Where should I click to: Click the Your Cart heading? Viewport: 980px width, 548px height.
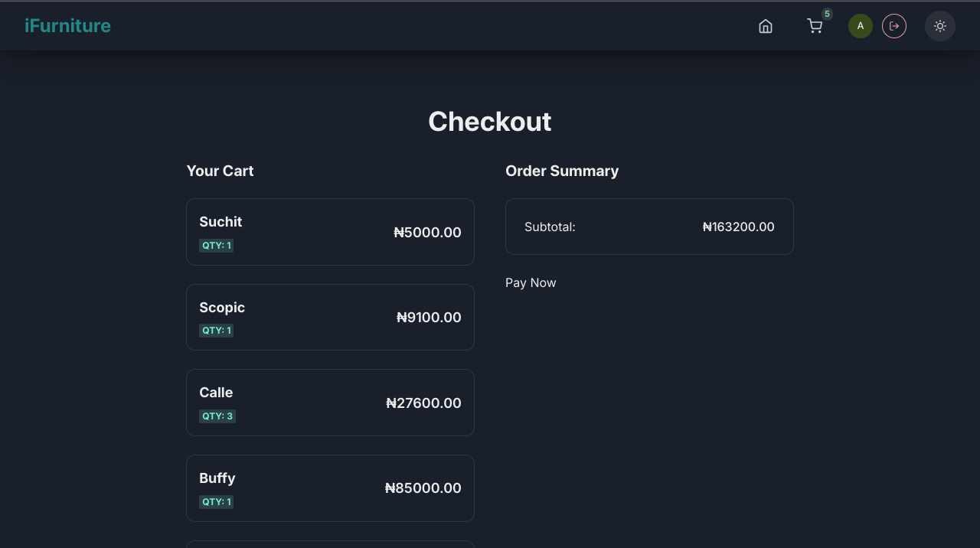(x=220, y=171)
